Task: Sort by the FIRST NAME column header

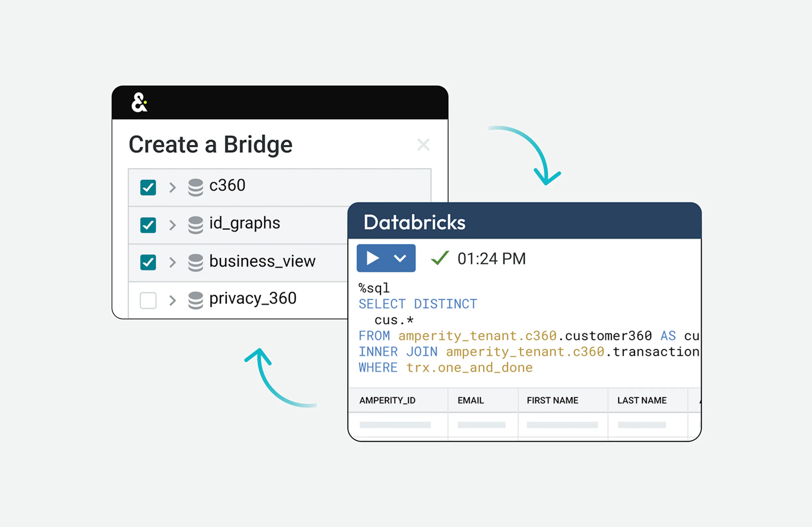Action: pyautogui.click(x=552, y=400)
